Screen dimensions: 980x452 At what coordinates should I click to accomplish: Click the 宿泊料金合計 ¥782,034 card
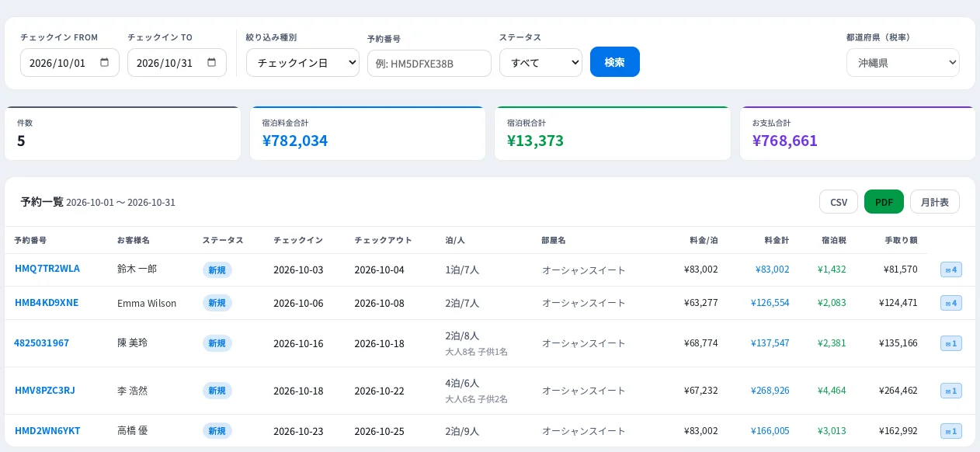click(x=367, y=134)
